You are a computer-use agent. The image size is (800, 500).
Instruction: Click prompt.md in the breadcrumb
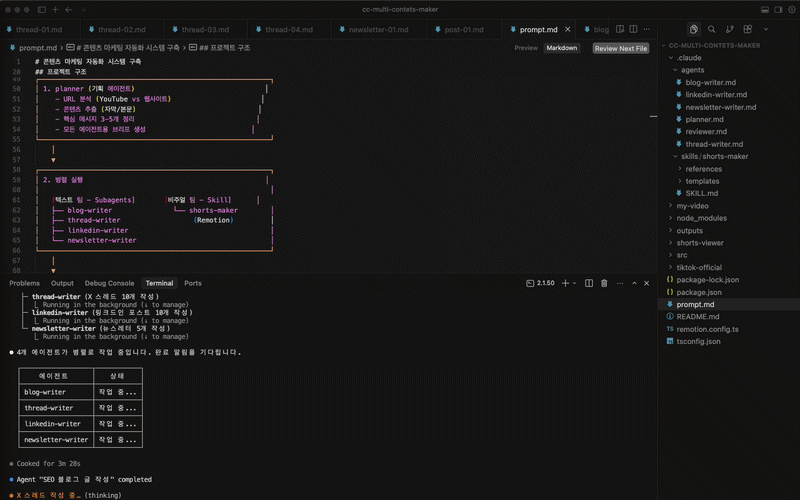pyautogui.click(x=38, y=48)
